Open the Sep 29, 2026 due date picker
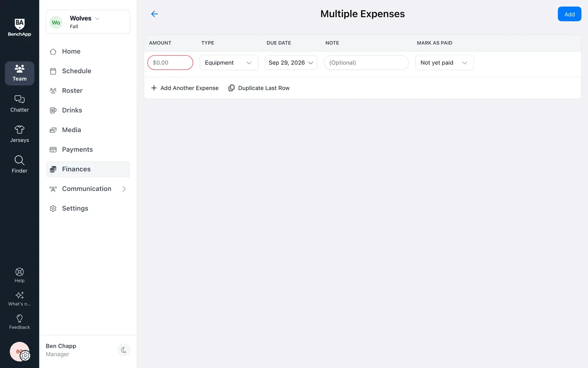 (x=291, y=63)
